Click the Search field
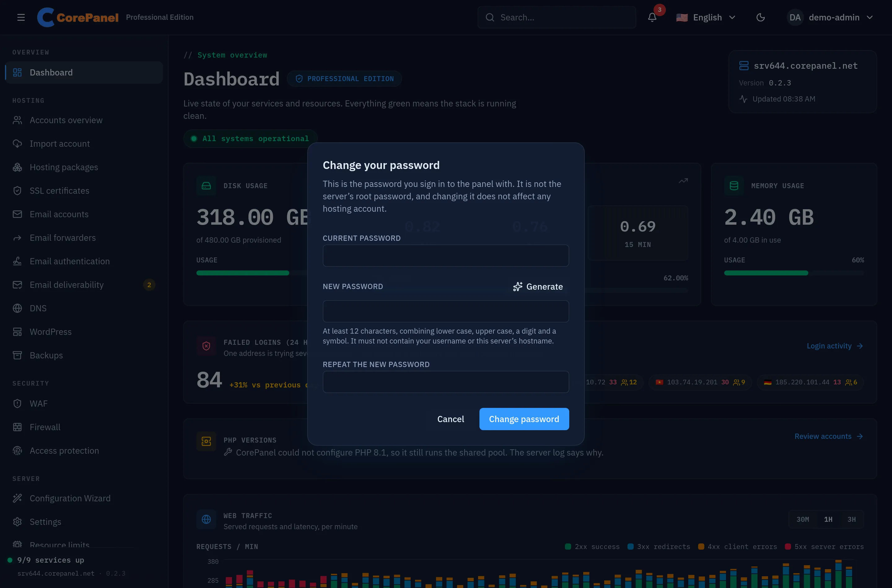 coord(557,17)
